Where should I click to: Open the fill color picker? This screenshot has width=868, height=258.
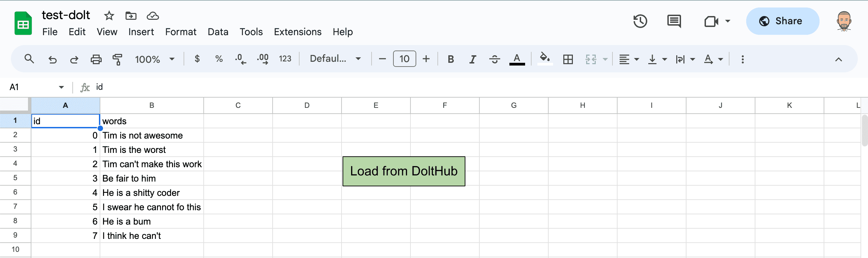pos(545,59)
